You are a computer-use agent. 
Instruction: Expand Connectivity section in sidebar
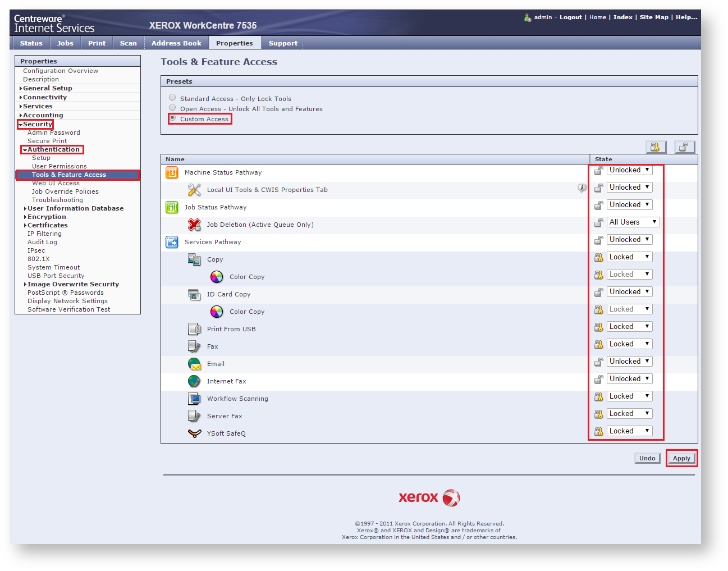(44, 97)
